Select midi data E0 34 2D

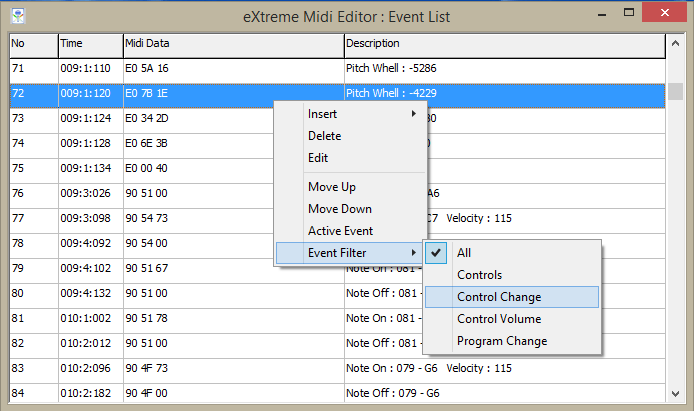tap(147, 119)
